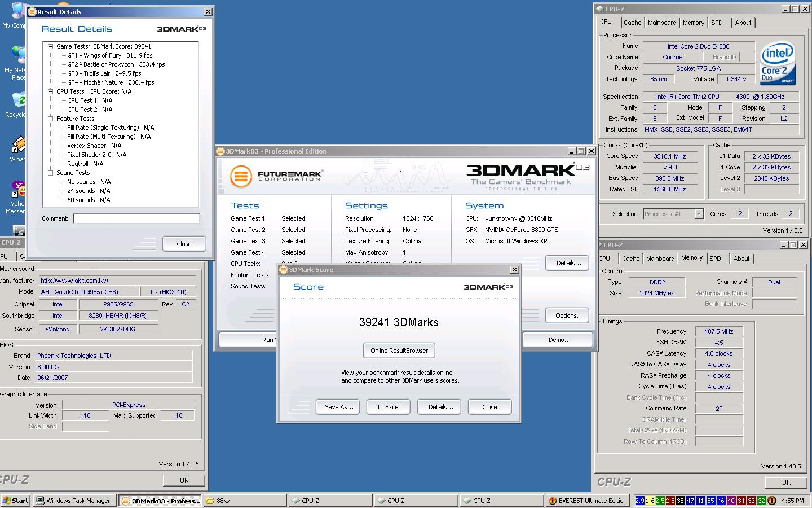This screenshot has width=812, height=508.
Task: Click OK in the lower-right CPU-Z window
Action: pyautogui.click(x=786, y=482)
